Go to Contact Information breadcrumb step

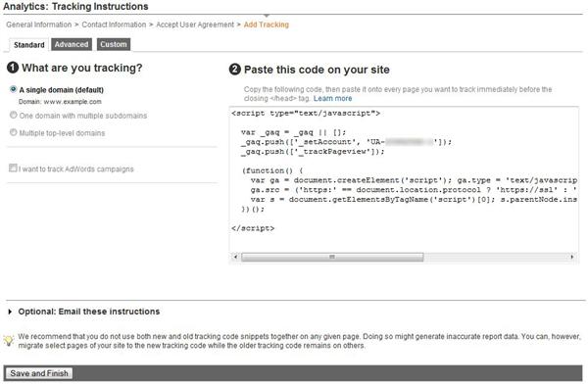114,24
